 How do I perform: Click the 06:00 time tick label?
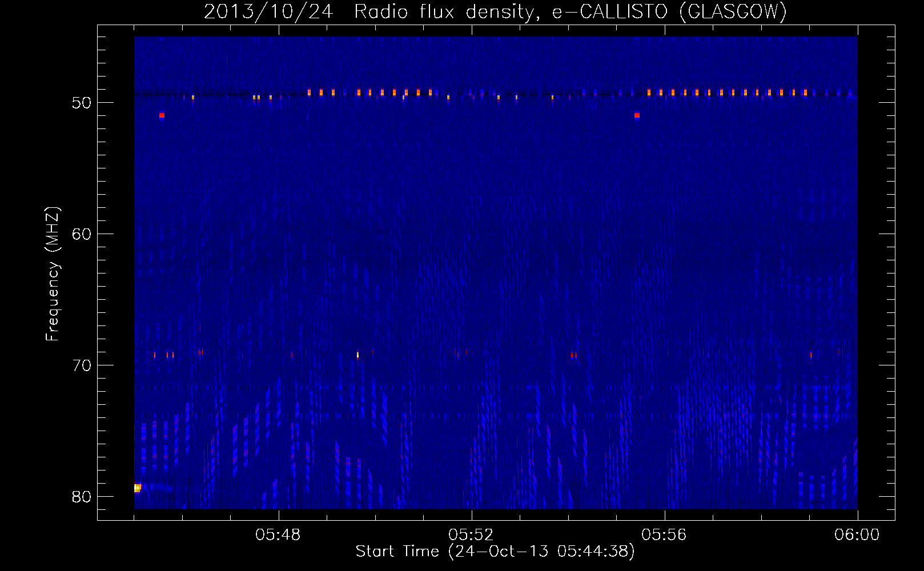click(857, 535)
